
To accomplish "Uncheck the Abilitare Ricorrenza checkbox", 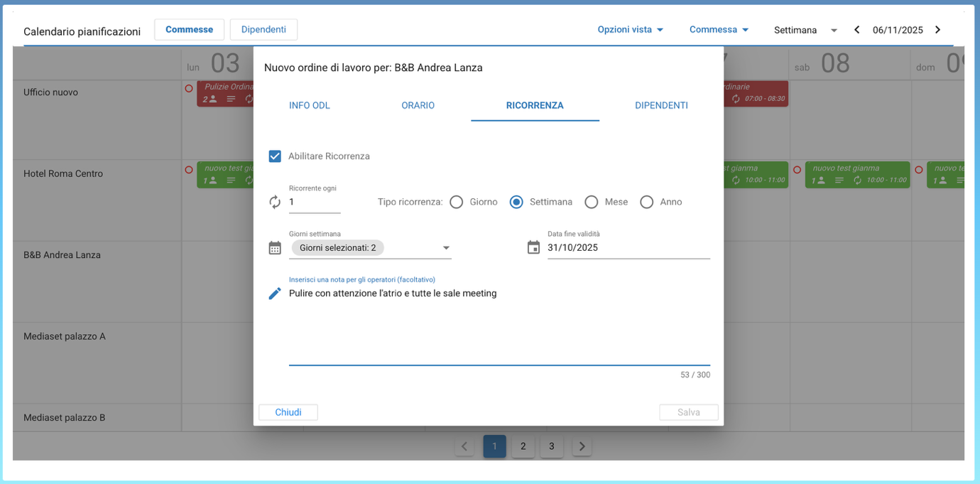I will point(275,156).
